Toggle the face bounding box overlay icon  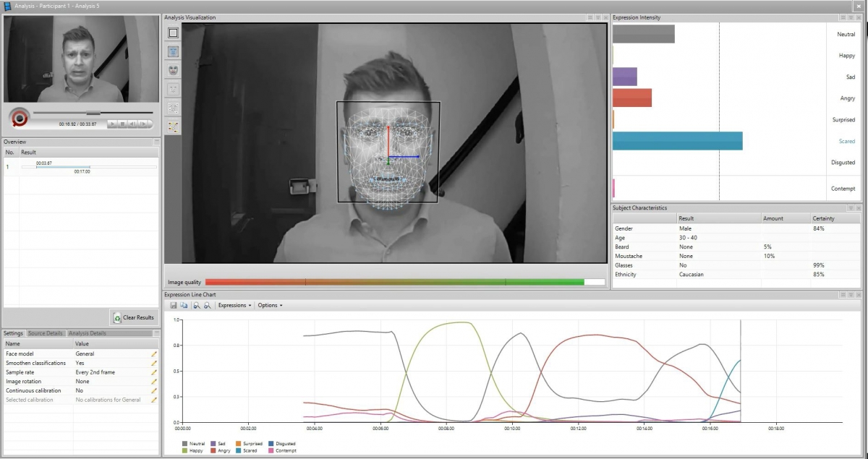[173, 33]
